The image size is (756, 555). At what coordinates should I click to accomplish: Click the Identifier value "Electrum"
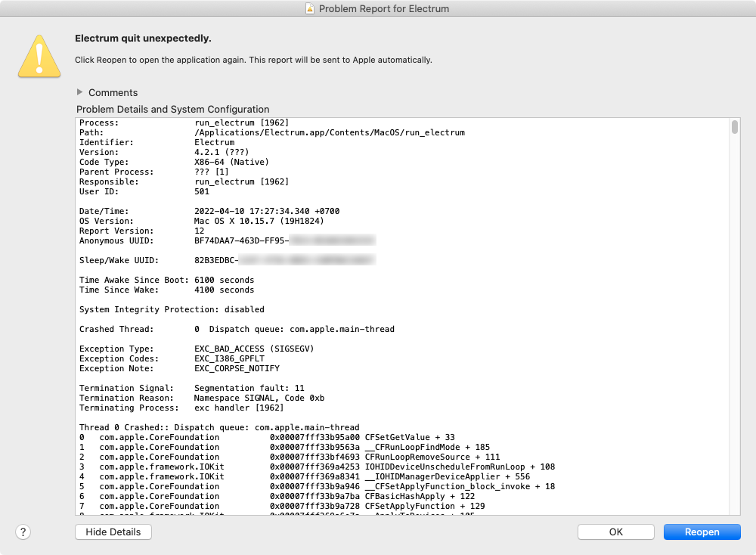[215, 143]
